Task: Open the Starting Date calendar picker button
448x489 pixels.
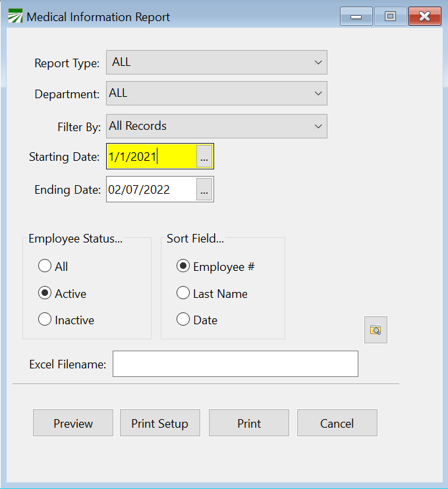Action: [x=204, y=157]
